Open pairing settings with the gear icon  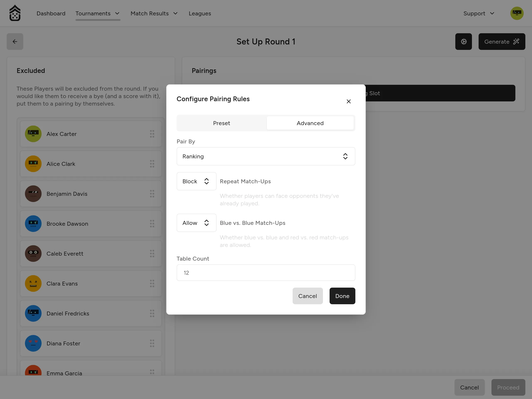click(x=463, y=42)
